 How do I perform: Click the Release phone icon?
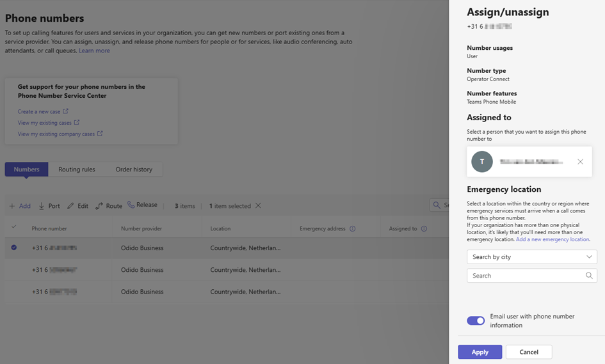(131, 205)
